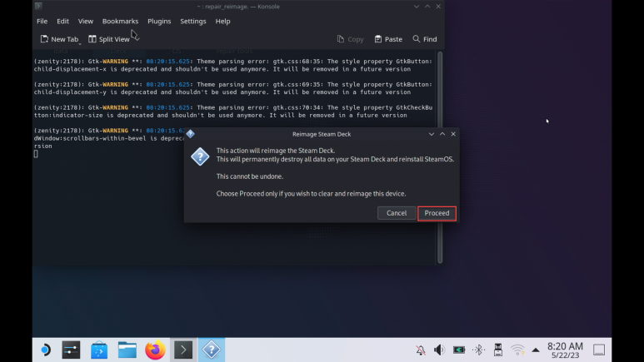Open the removable devices tray icon
This screenshot has width=644, height=362.
point(497,350)
